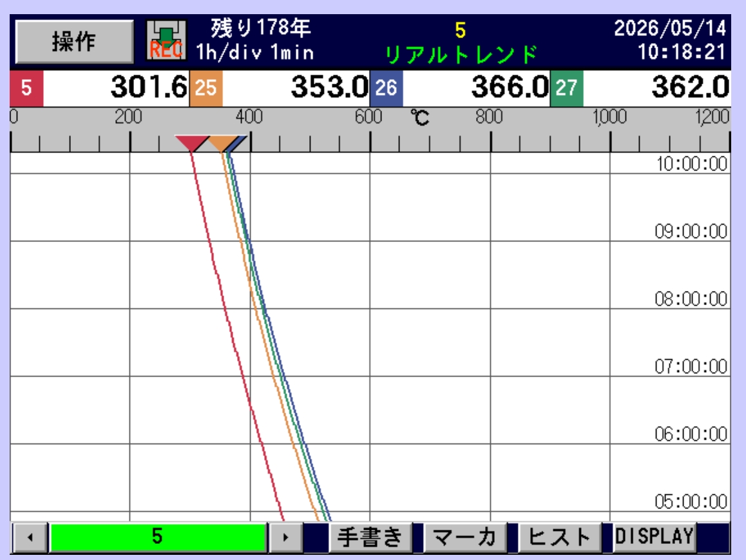Open the 手書き handwriting button
746x560 pixels.
click(370, 537)
